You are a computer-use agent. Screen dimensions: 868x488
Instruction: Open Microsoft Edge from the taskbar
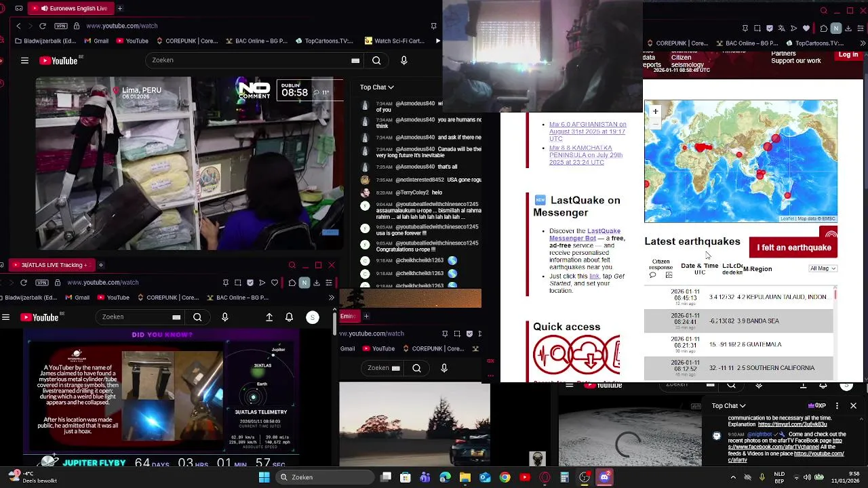coord(445,477)
